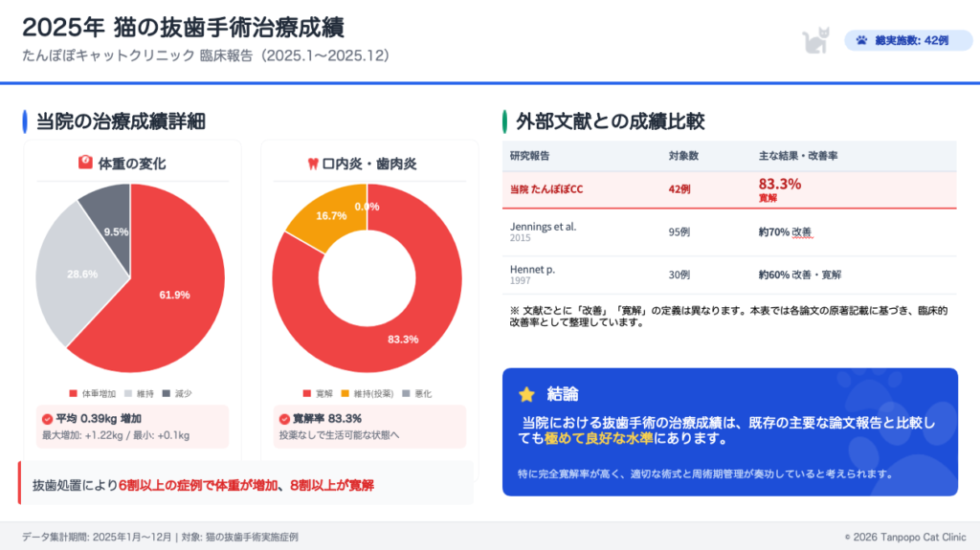The image size is (980, 550).
Task: Toggle the orange 維持(投薬) legend swatch
Action: coord(344,393)
